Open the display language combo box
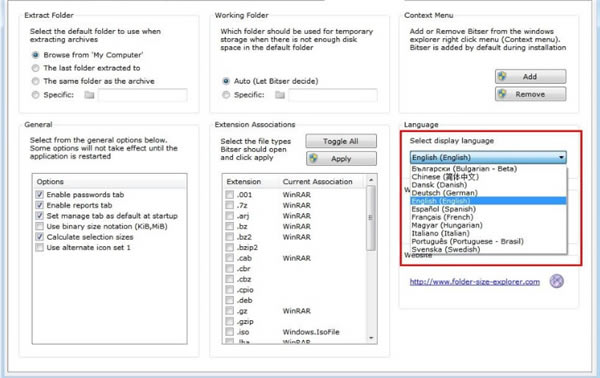The height and width of the screenshot is (378, 600). click(x=488, y=157)
